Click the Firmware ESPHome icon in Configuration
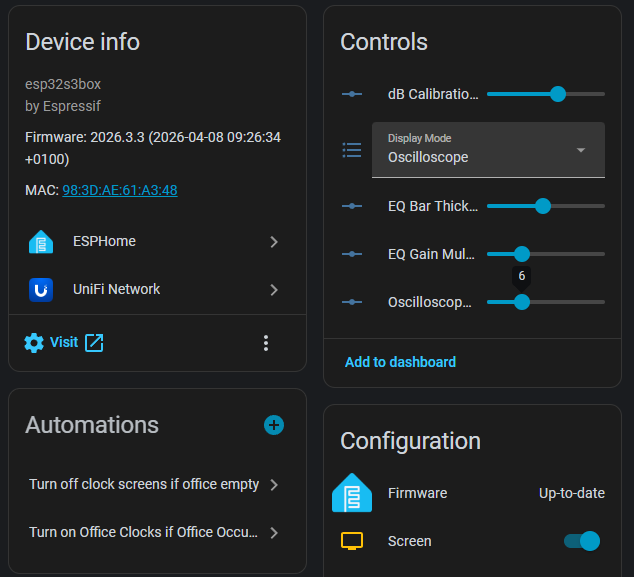634x577 pixels. [351, 493]
